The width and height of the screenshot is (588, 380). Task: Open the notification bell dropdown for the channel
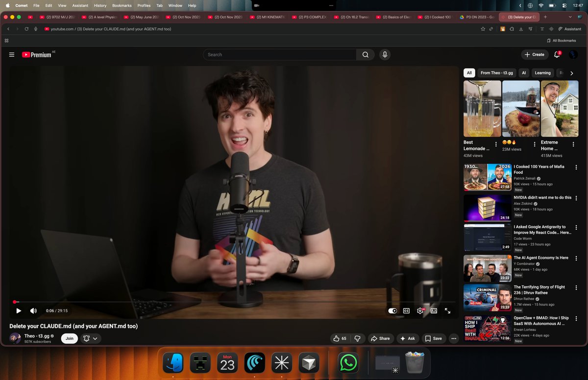tap(91, 338)
